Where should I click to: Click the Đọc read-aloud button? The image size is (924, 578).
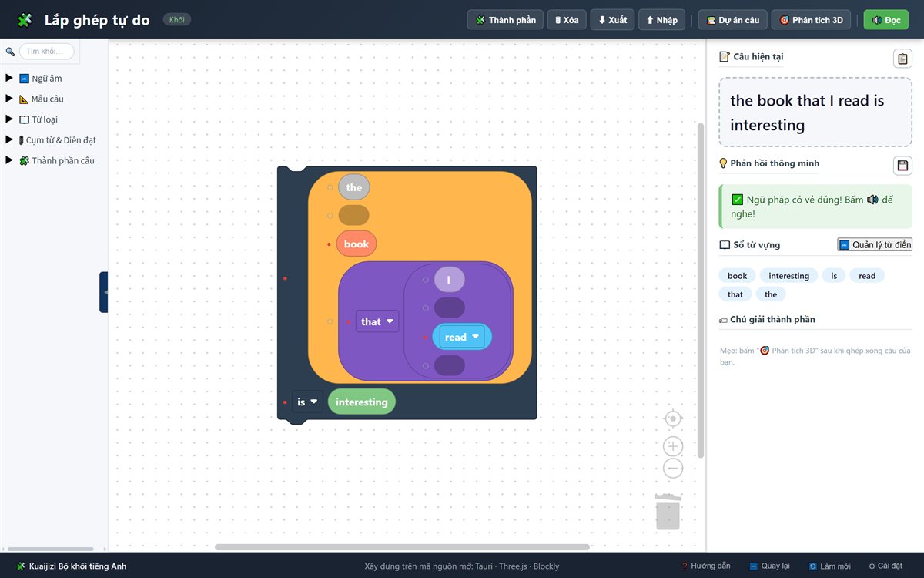click(x=886, y=20)
